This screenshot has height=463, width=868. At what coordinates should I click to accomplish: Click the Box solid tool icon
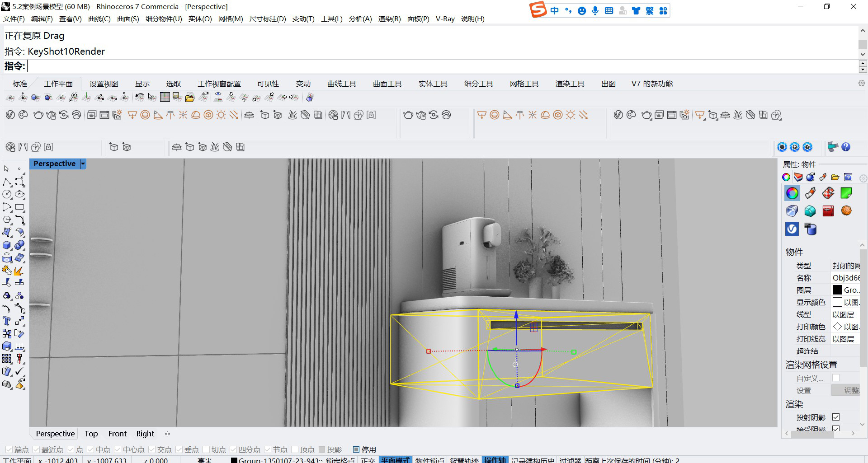point(7,245)
